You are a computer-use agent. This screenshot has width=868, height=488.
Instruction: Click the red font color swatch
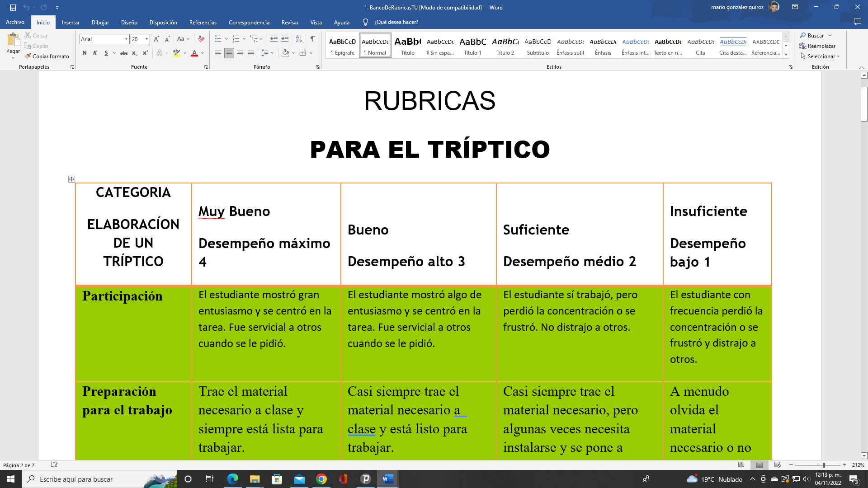194,53
